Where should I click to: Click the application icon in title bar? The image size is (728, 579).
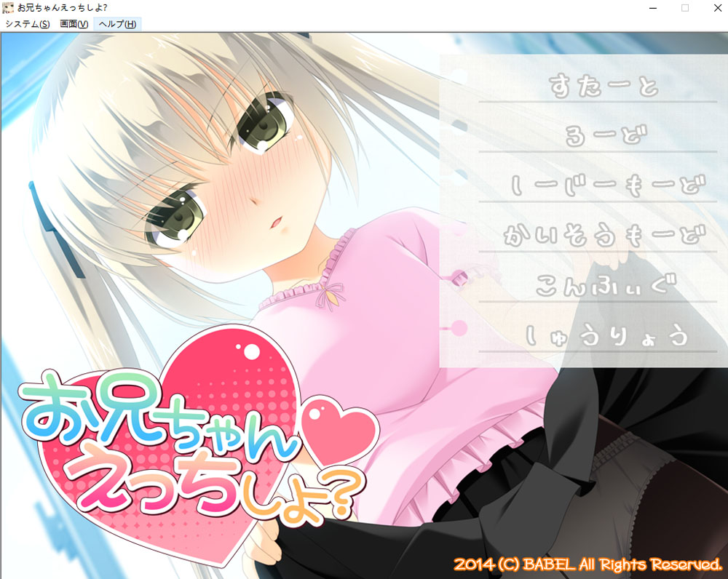(x=8, y=8)
